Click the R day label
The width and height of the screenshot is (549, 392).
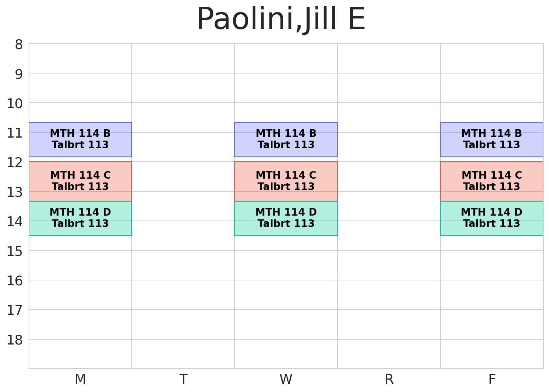point(389,379)
